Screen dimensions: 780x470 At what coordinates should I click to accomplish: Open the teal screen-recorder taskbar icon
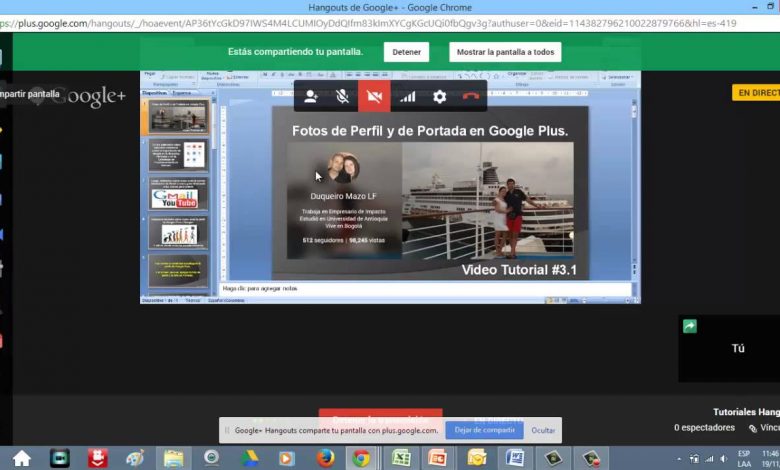coord(60,458)
